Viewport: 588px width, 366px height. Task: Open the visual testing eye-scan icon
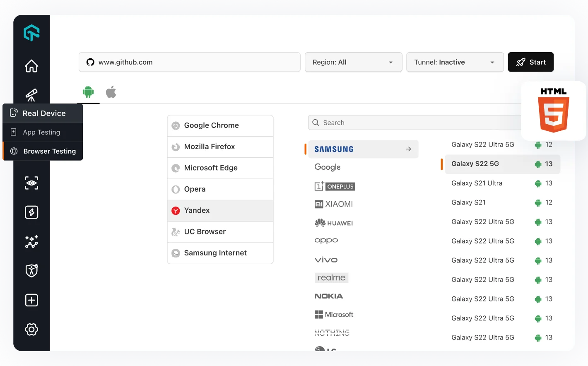(x=31, y=183)
